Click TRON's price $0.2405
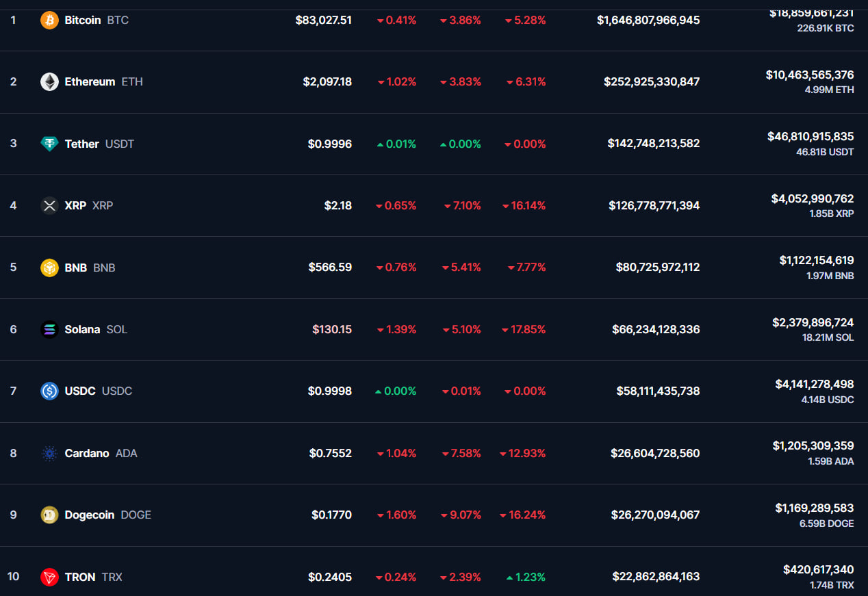 (330, 577)
